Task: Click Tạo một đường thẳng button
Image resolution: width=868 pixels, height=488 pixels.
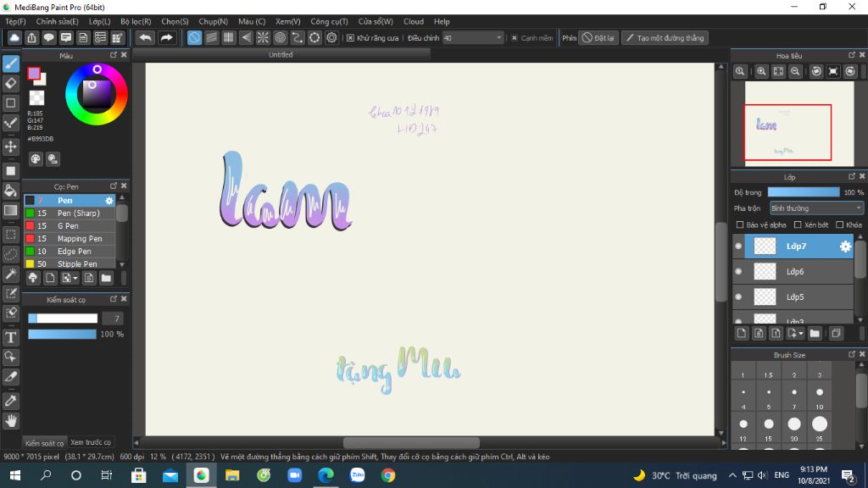Action: pyautogui.click(x=665, y=37)
